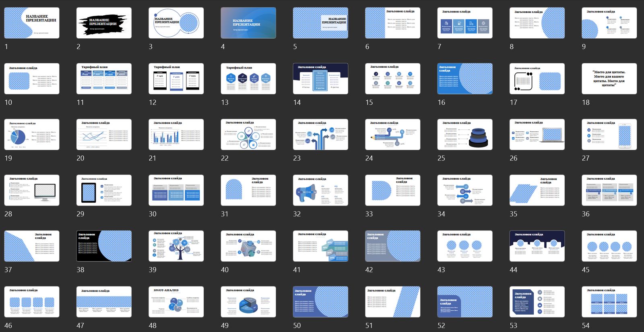The image size is (644, 332).
Task: Click slide 54 with image tile grid
Action: coord(609,302)
